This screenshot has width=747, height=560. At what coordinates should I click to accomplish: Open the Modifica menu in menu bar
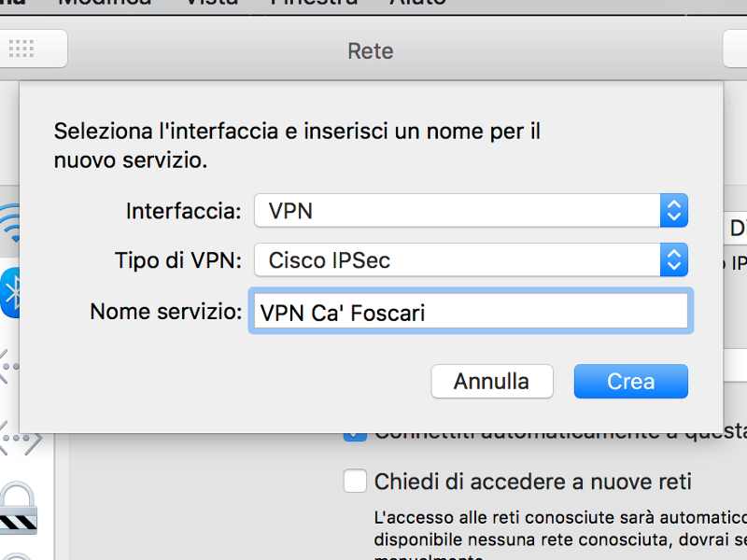click(x=105, y=3)
